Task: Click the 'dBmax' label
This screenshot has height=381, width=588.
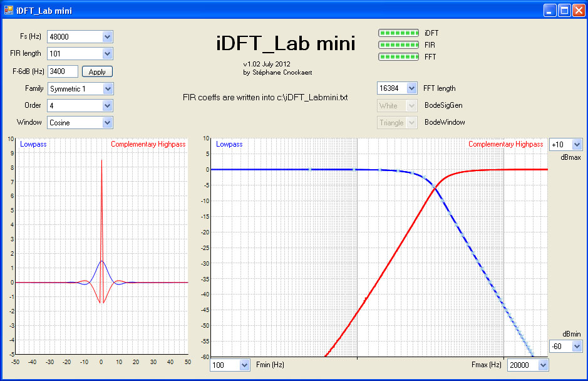Action: pos(570,157)
